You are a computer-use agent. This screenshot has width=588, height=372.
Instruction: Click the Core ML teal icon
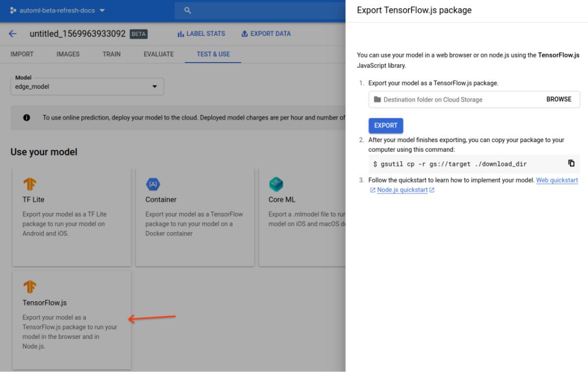tap(276, 184)
